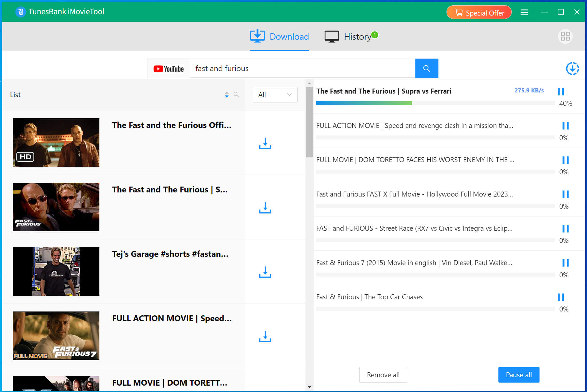The width and height of the screenshot is (587, 392).
Task: Pause the Supra vs Ferrari download
Action: click(x=561, y=91)
